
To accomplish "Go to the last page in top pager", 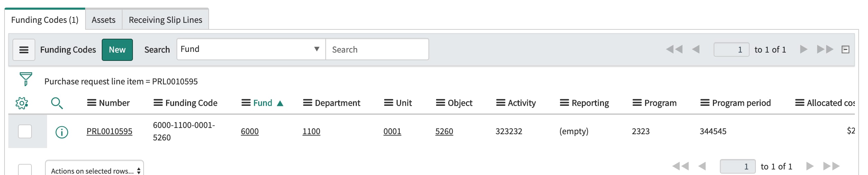I will pos(825,49).
